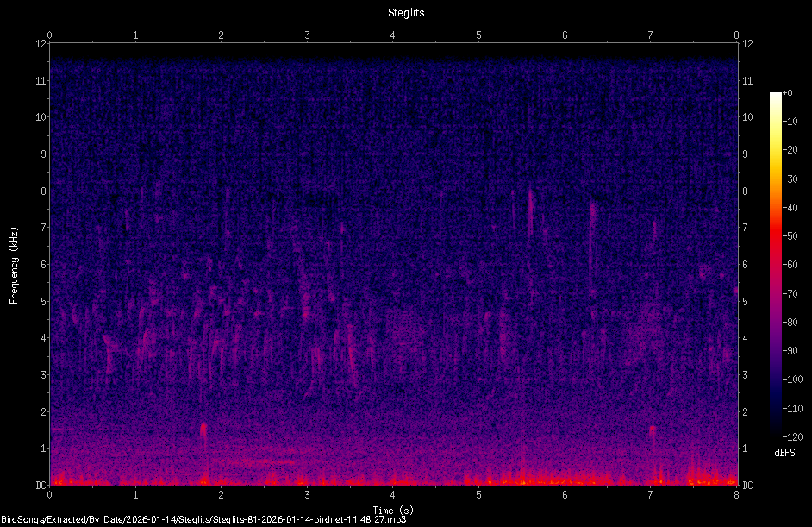Viewport: 812px width, 527px height.
Task: Select the dBFS color scale bar
Action: click(x=775, y=264)
